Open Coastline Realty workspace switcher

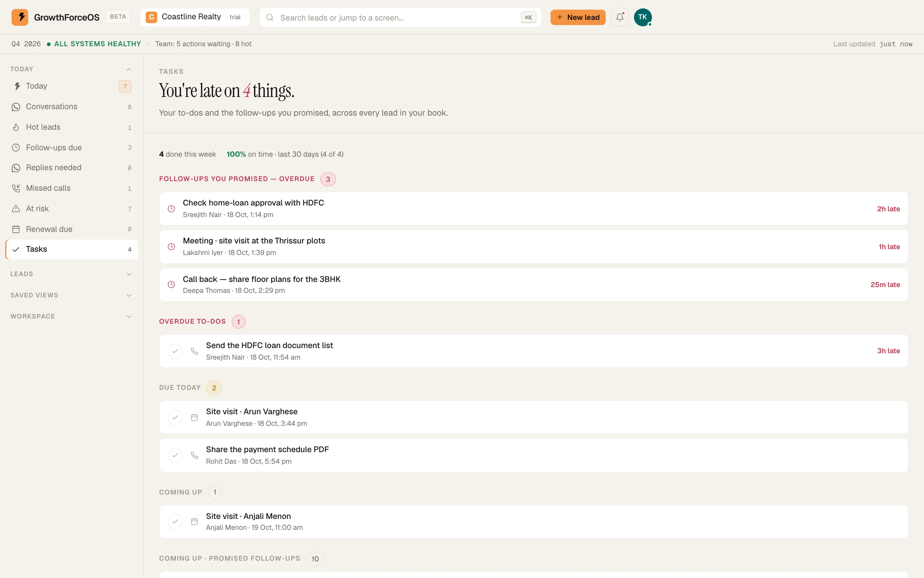[195, 17]
